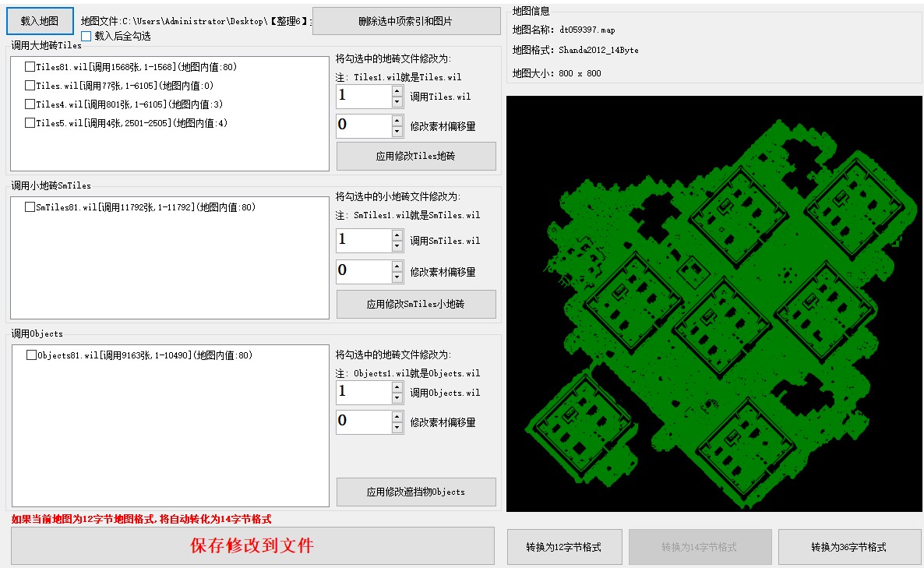Check the Tiles81.wil list item
The width and height of the screenshot is (924, 568).
(x=30, y=67)
